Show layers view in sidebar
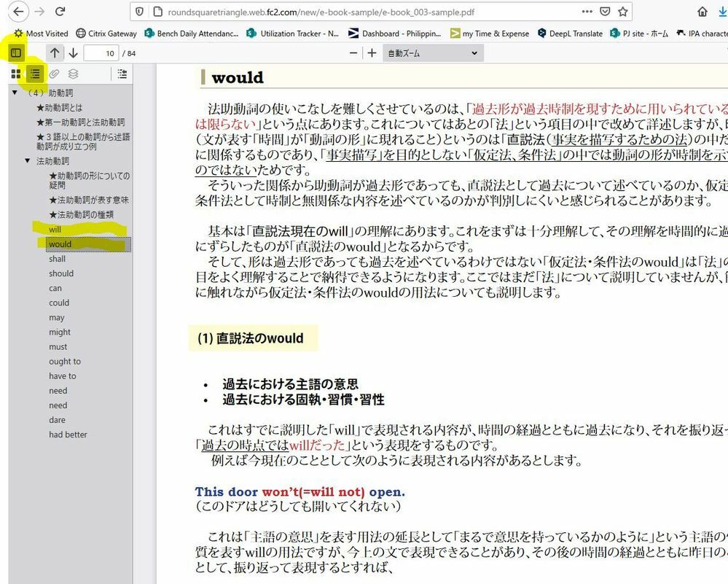The width and height of the screenshot is (728, 584). point(73,74)
